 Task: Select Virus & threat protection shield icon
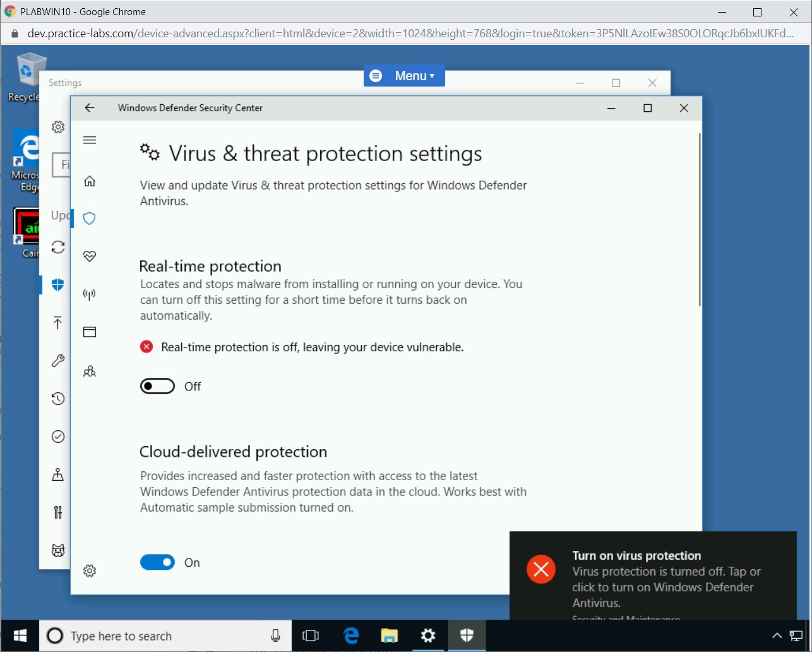click(x=90, y=219)
